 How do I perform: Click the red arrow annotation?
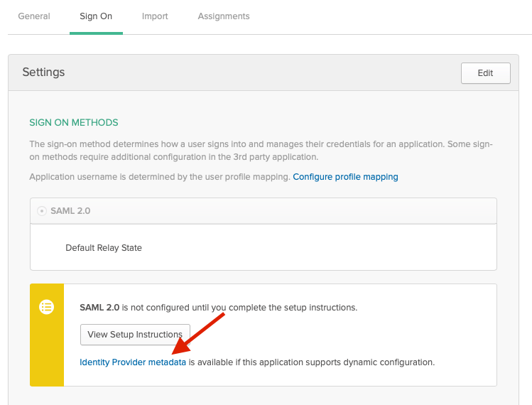click(198, 334)
